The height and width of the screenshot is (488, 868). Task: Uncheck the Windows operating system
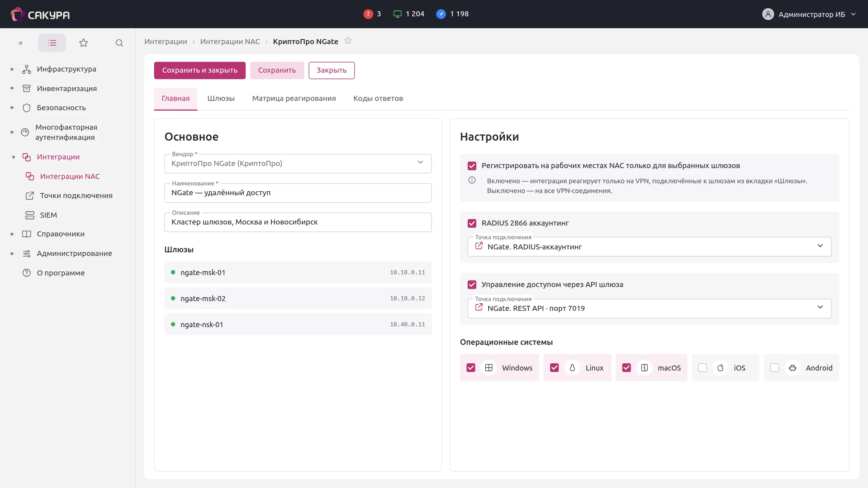point(471,368)
